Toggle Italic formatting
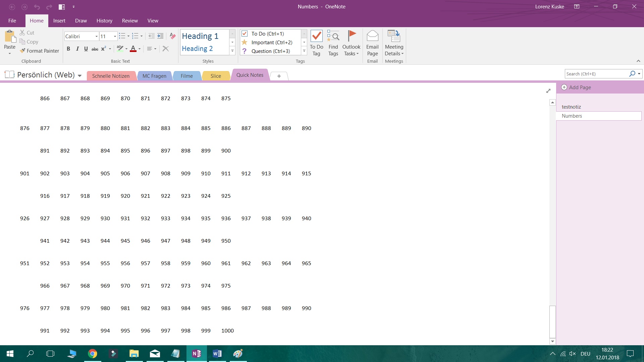 pos(77,49)
